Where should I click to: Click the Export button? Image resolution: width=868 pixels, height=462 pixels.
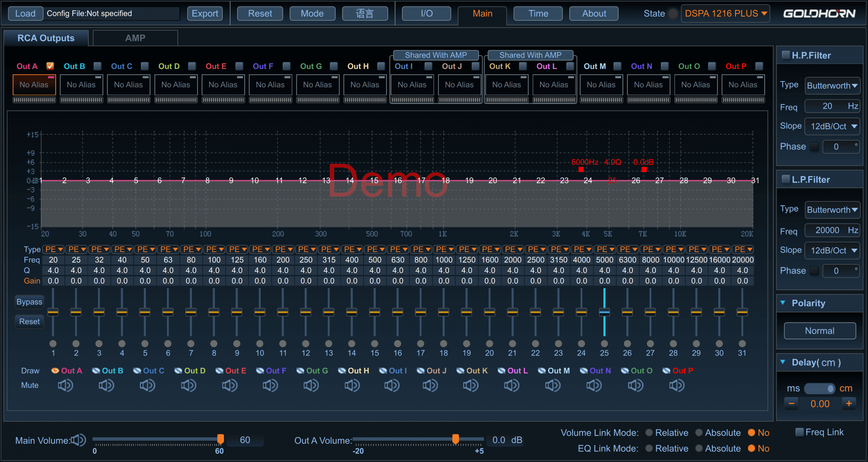click(x=205, y=14)
